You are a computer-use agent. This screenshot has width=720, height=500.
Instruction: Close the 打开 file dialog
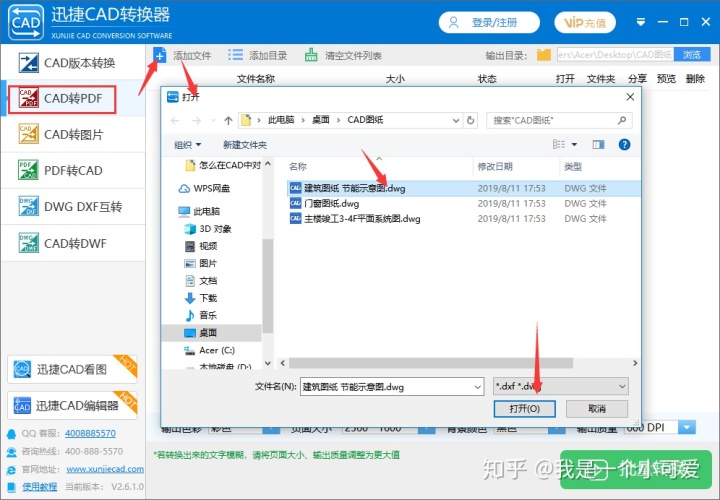[x=630, y=97]
